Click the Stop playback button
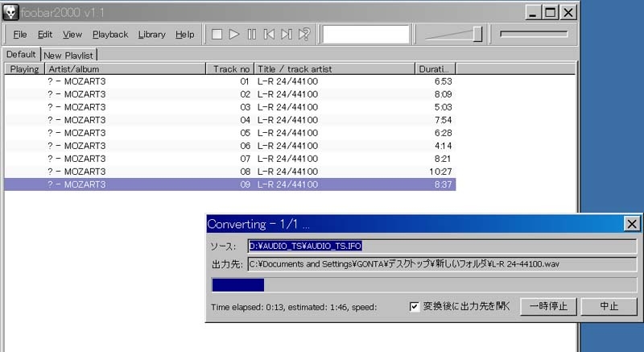The image size is (644, 352). (217, 35)
